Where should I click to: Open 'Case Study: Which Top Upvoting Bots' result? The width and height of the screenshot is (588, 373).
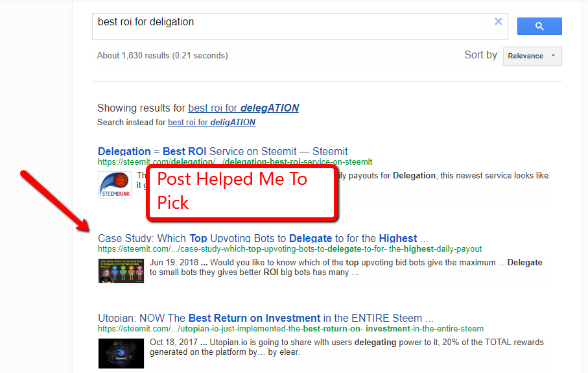[x=263, y=238]
